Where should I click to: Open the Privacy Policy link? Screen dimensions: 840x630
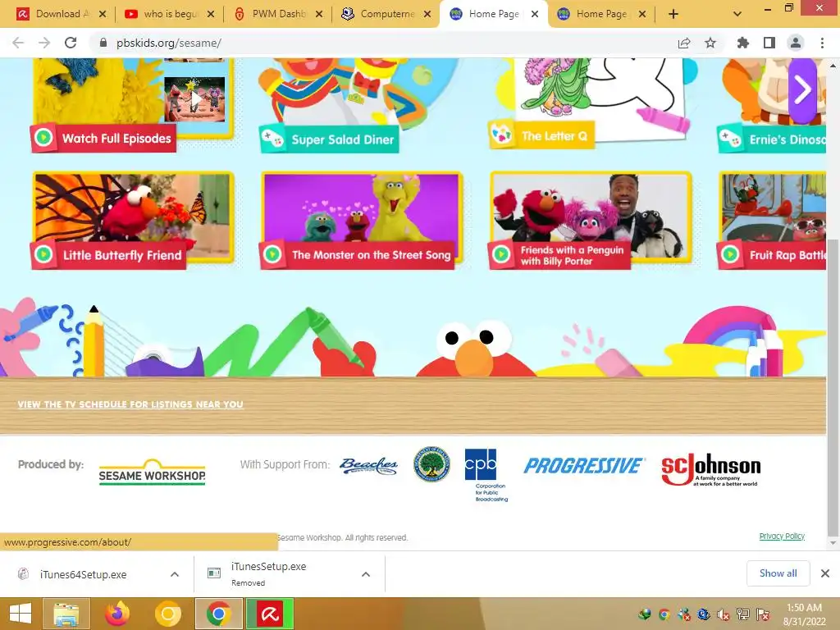pos(782,536)
